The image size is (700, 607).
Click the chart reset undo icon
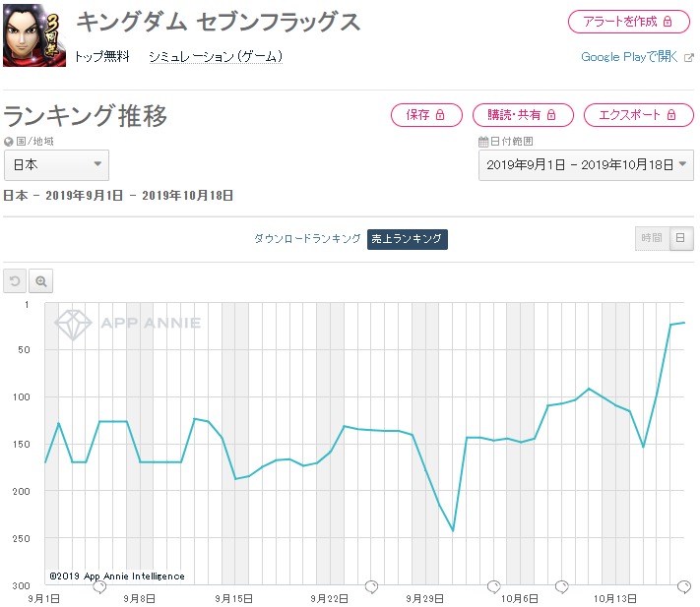coord(15,281)
